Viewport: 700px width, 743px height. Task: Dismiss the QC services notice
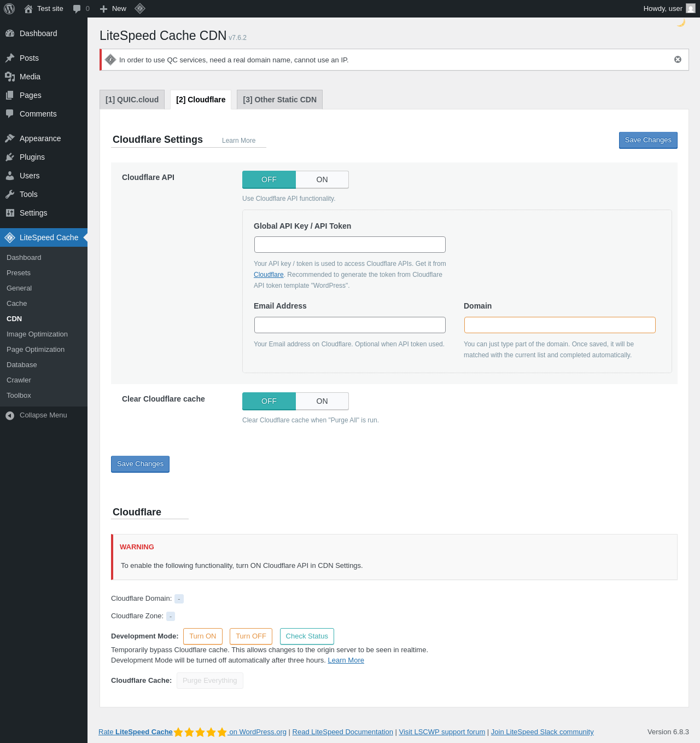click(x=678, y=60)
